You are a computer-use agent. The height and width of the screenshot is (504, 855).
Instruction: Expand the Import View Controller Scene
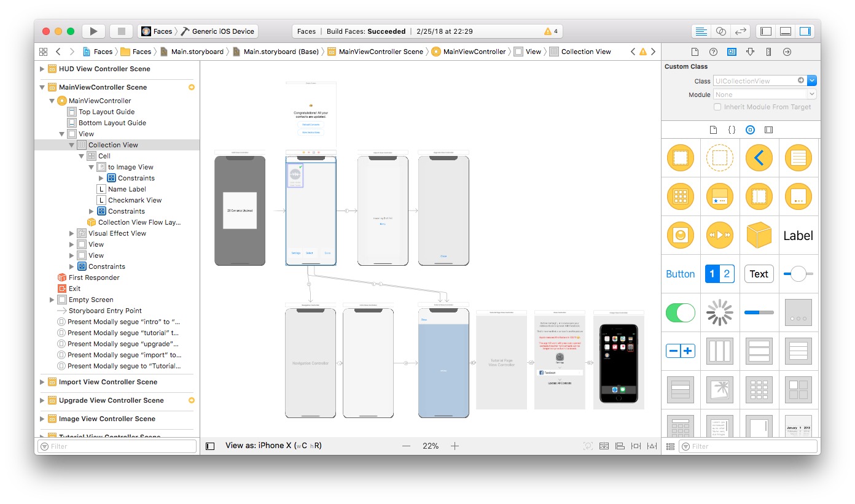tap(42, 382)
